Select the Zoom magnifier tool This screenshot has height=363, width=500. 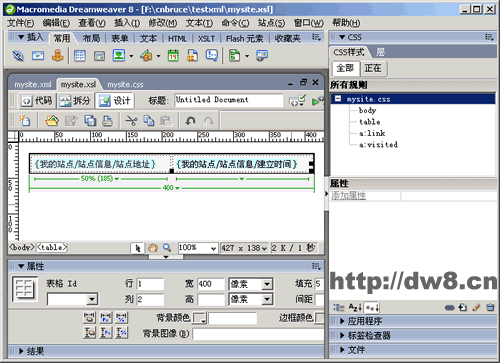click(167, 248)
